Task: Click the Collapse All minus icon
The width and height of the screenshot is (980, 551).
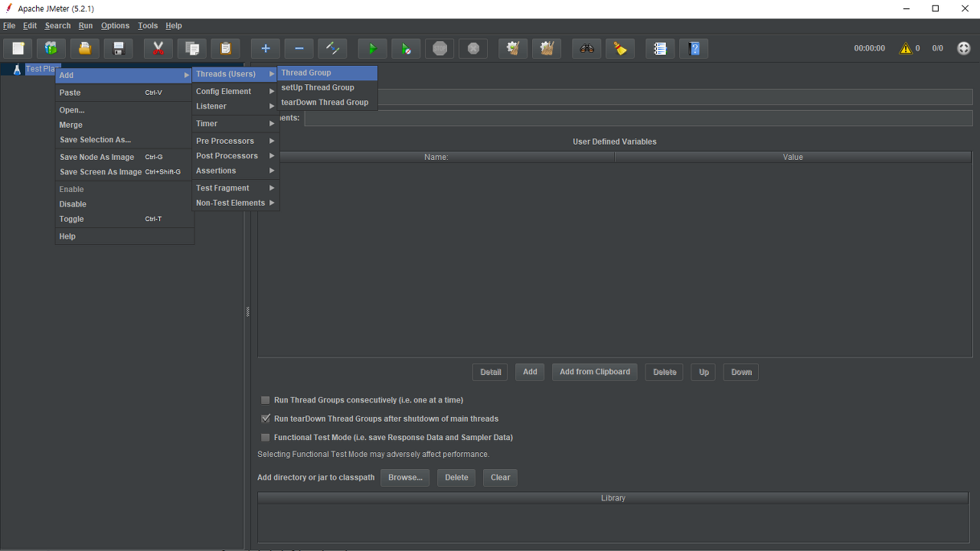Action: 299,49
